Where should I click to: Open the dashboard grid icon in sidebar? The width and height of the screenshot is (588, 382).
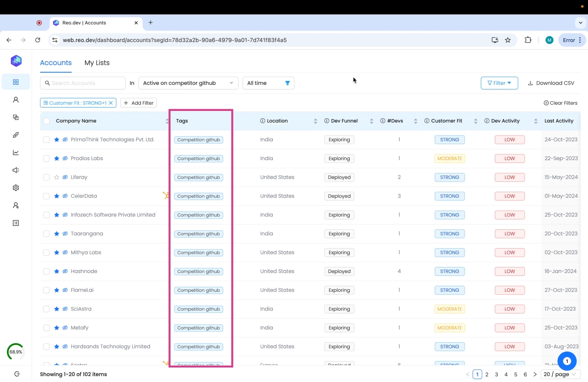coord(16,82)
